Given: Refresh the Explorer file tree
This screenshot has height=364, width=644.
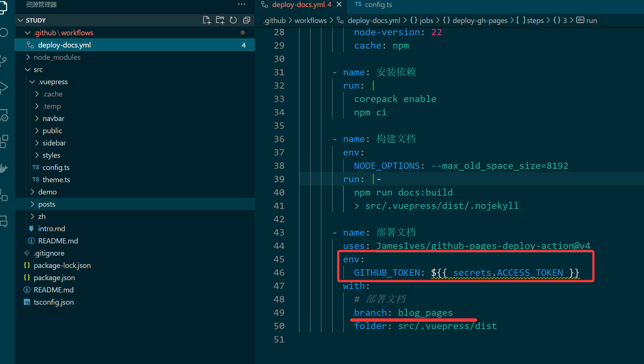Looking at the screenshot, I should point(233,20).
